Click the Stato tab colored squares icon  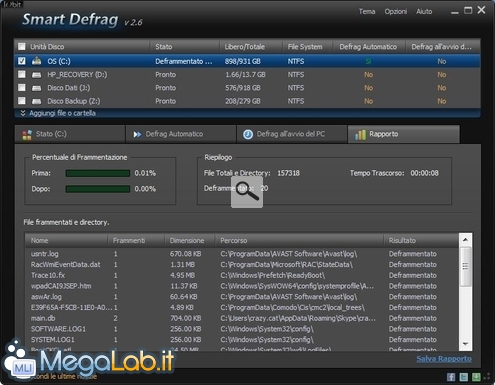pyautogui.click(x=27, y=135)
